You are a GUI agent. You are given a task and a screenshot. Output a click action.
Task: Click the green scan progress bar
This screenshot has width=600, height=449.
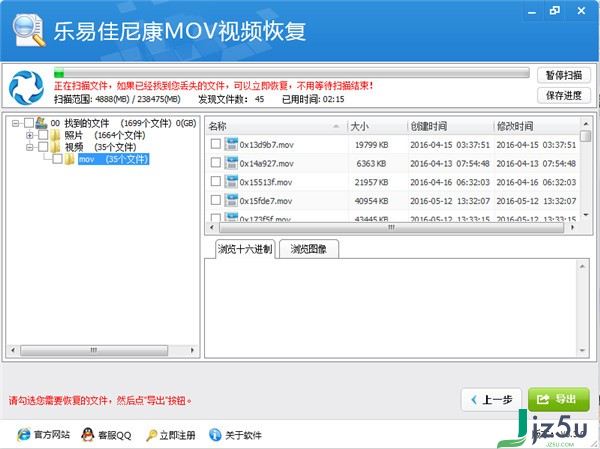click(x=292, y=72)
